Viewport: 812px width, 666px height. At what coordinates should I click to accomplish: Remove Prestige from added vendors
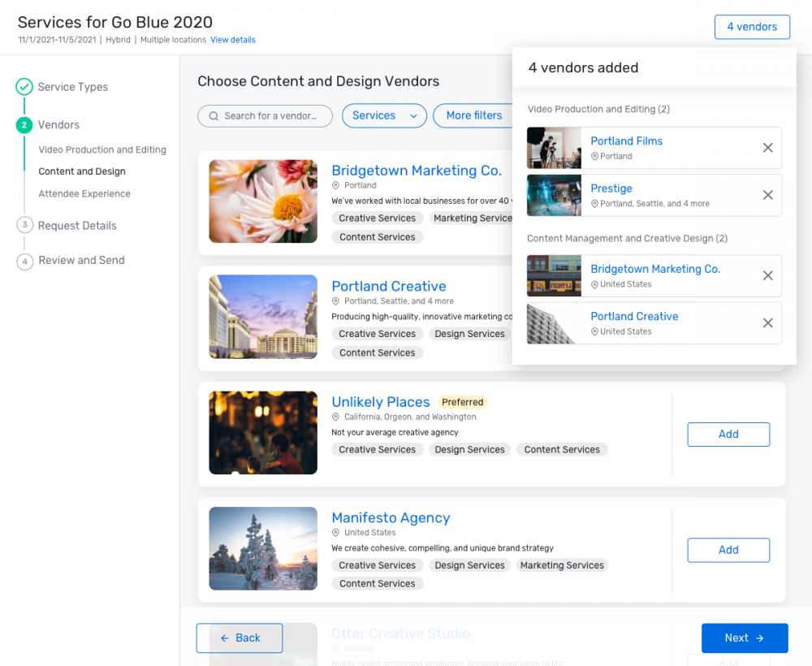click(x=767, y=195)
